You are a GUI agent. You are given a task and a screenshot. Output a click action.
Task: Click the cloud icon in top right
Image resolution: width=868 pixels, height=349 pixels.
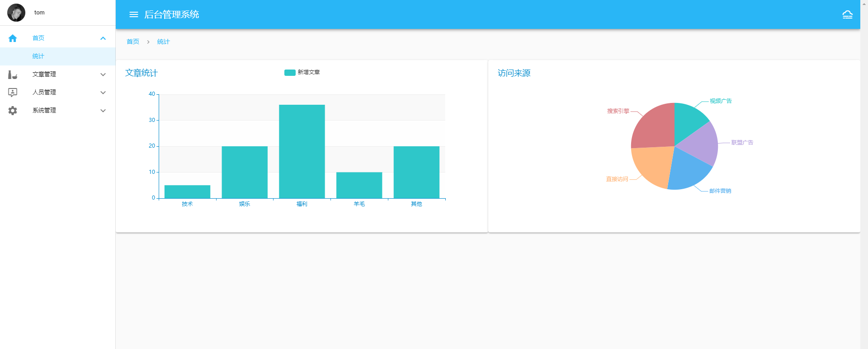847,14
